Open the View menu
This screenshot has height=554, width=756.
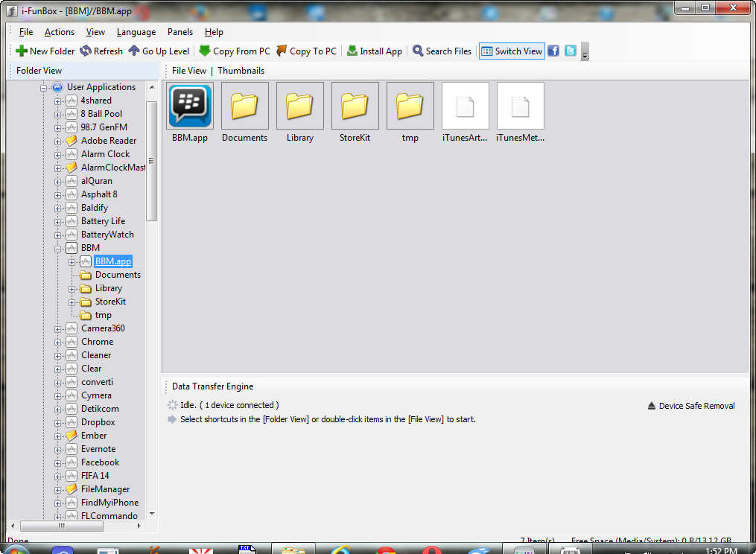[95, 32]
